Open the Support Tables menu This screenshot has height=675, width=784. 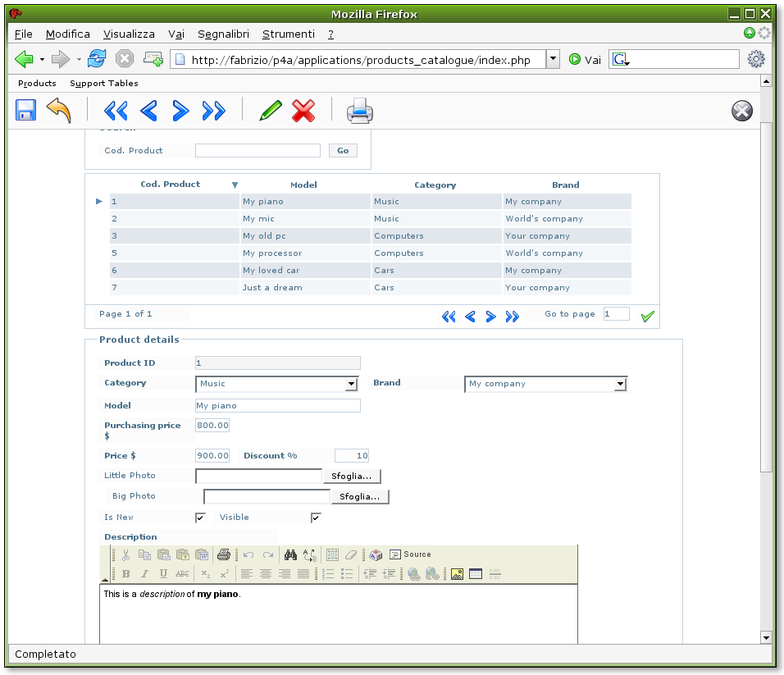pyautogui.click(x=104, y=83)
